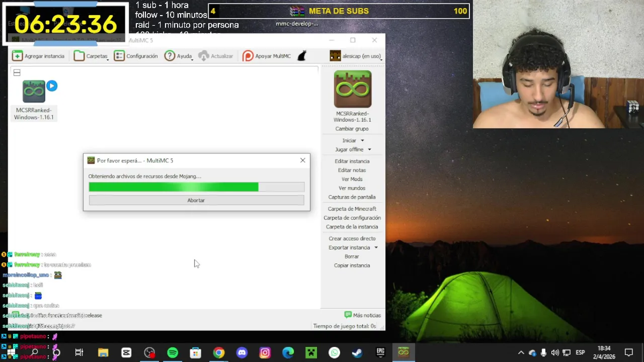Screen dimensions: 644x362
Task: Click the green download progress bar
Action: click(x=196, y=187)
